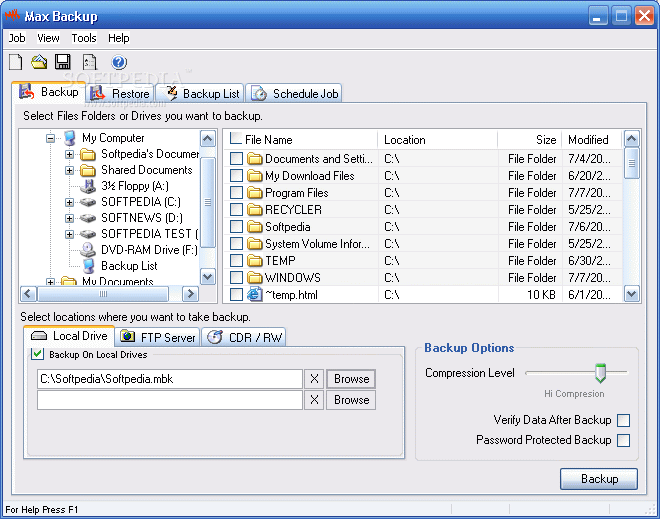Click the Softpedia's Documents folder icon
Image resolution: width=660 pixels, height=519 pixels.
click(x=88, y=154)
